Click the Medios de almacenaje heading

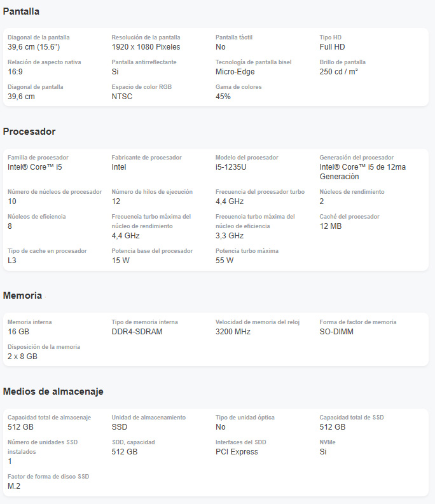pyautogui.click(x=53, y=391)
